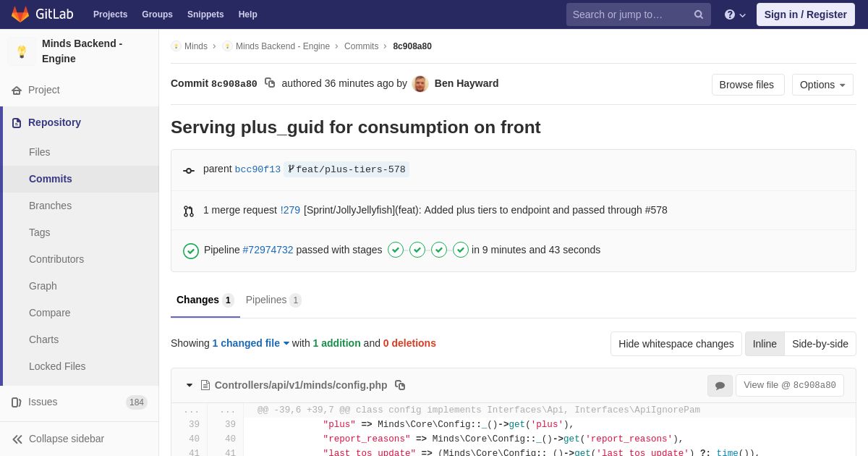868x456 pixels.
Task: Open Snippets in the top navigation
Action: click(x=205, y=14)
